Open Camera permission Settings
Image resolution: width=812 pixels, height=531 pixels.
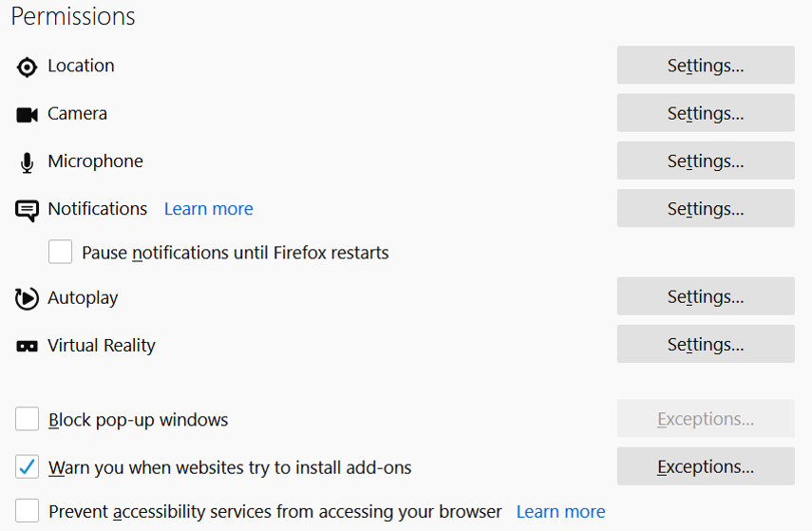(x=706, y=113)
